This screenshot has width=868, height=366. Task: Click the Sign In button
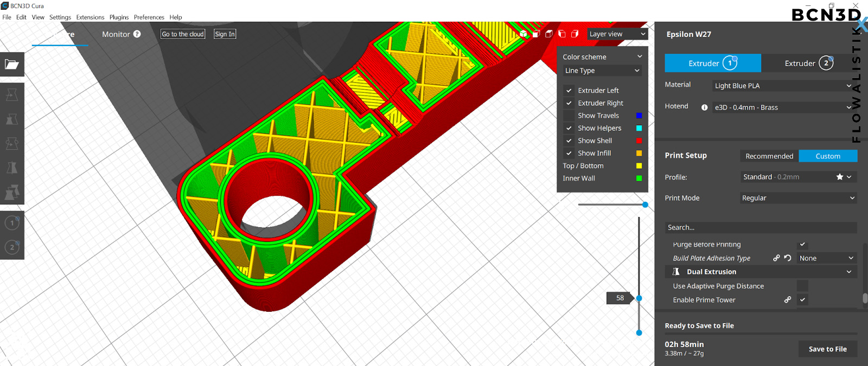pyautogui.click(x=225, y=34)
